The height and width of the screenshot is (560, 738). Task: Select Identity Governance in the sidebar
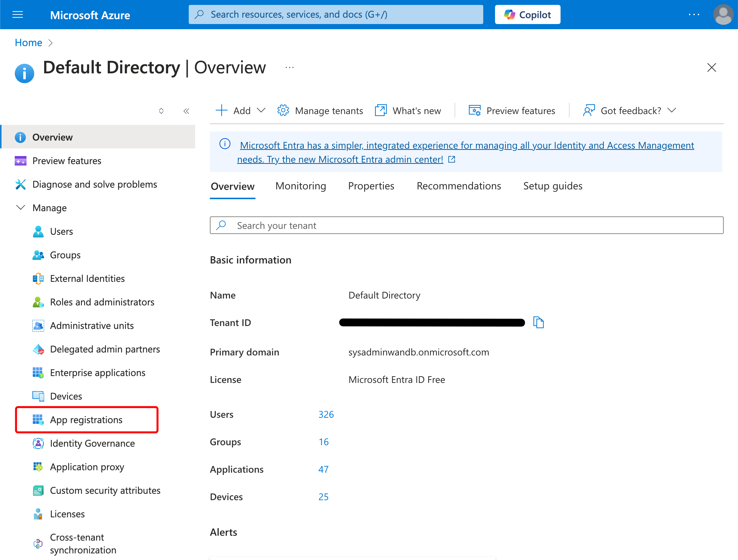point(93,443)
